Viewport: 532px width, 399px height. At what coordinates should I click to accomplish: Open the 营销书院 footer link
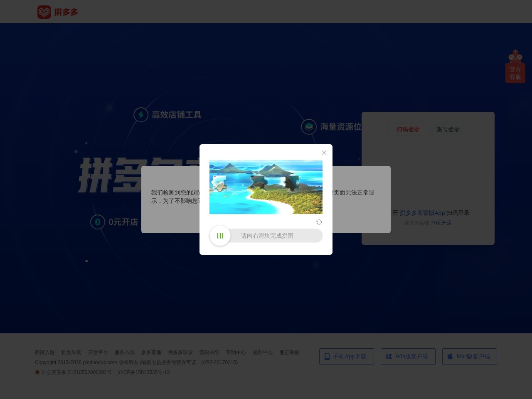pos(209,352)
